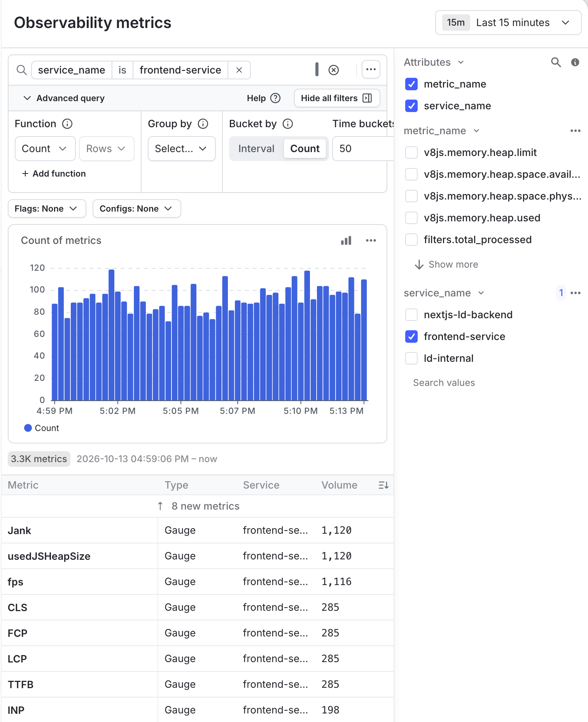Open metric_name section more options
Viewport: 588px width, 722px height.
(576, 131)
